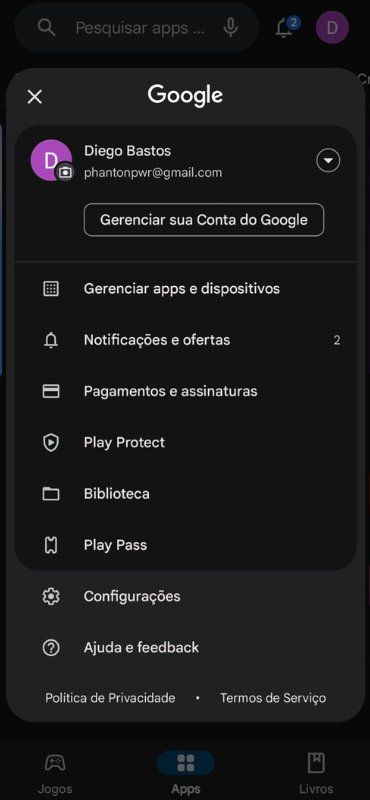Open Política de Privacidade link
Viewport: 370px width, 800px height.
(110, 697)
